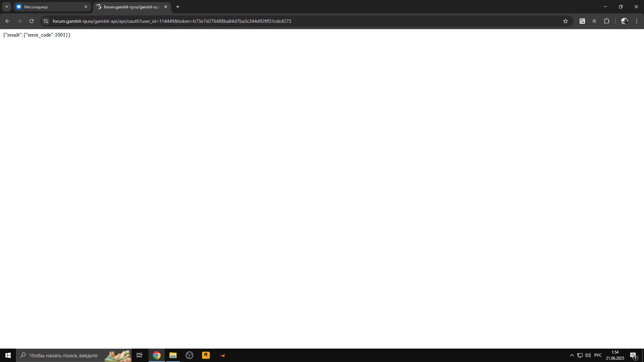Open the volume control in tray
Screen dimensions: 644x362
coord(588,355)
